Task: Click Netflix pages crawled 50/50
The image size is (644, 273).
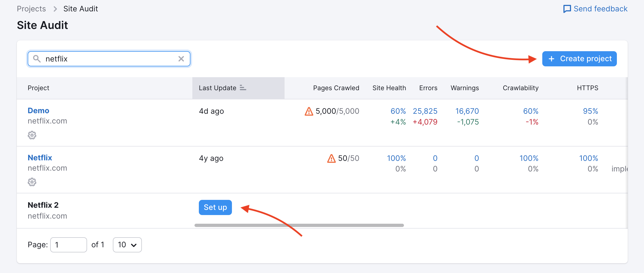Action: [x=349, y=158]
